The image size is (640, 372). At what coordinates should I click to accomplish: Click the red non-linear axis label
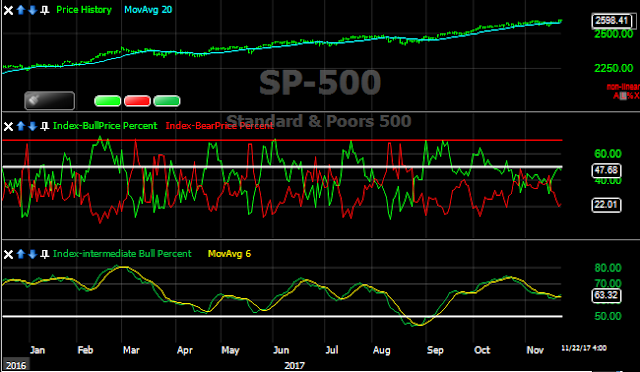click(623, 87)
